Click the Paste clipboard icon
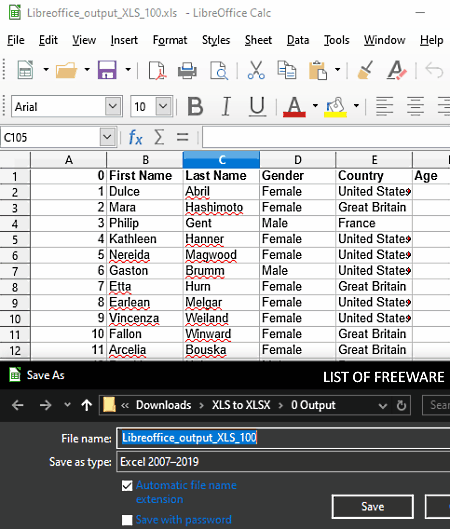The height and width of the screenshot is (529, 450). point(317,70)
